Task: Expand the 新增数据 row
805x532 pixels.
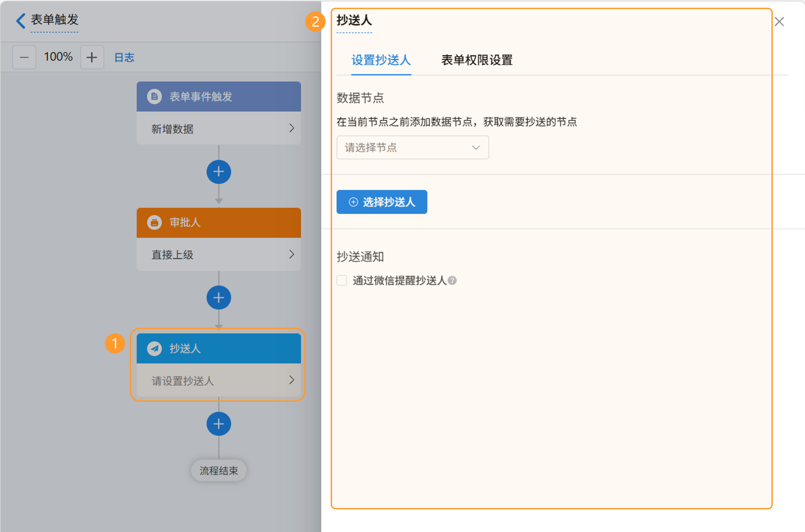Action: pos(291,128)
